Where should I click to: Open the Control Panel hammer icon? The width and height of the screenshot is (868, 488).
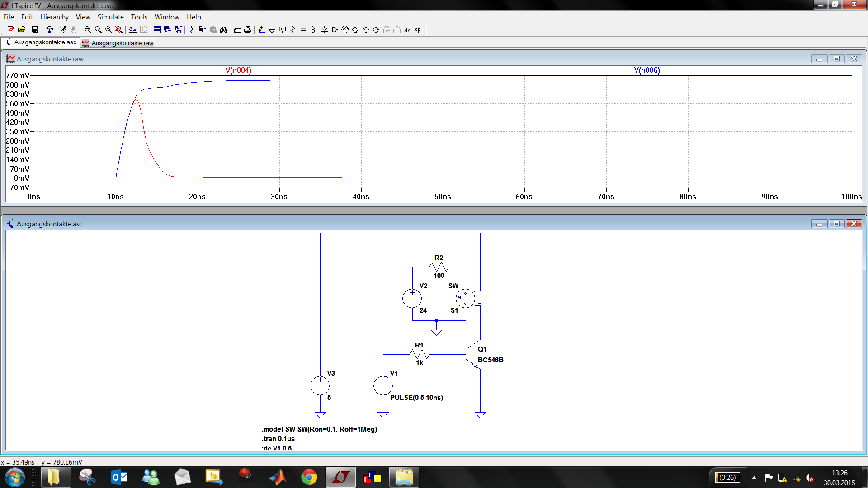click(49, 30)
